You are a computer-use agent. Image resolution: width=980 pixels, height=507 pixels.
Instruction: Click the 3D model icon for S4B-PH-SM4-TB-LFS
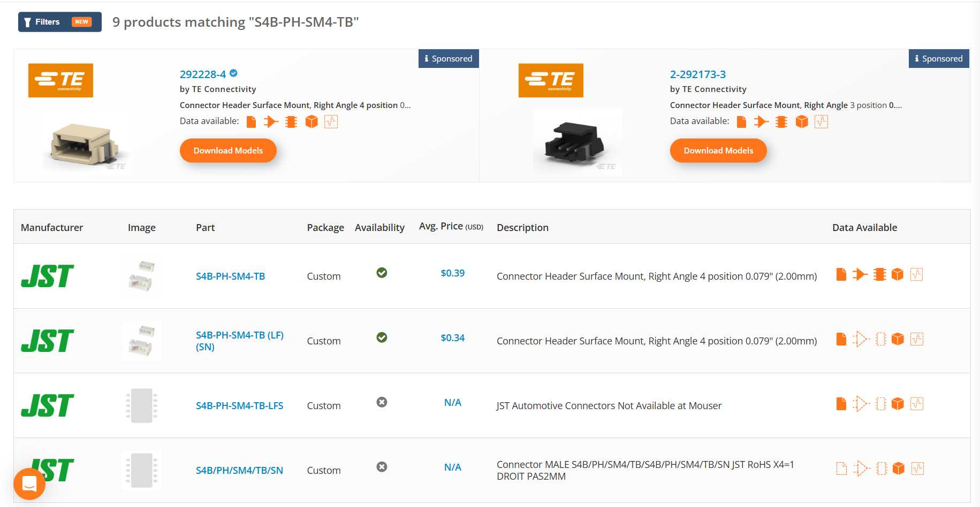tap(898, 404)
